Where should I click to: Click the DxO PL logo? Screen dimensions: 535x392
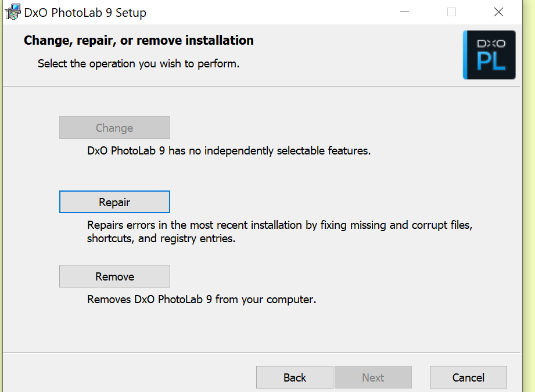pyautogui.click(x=489, y=55)
